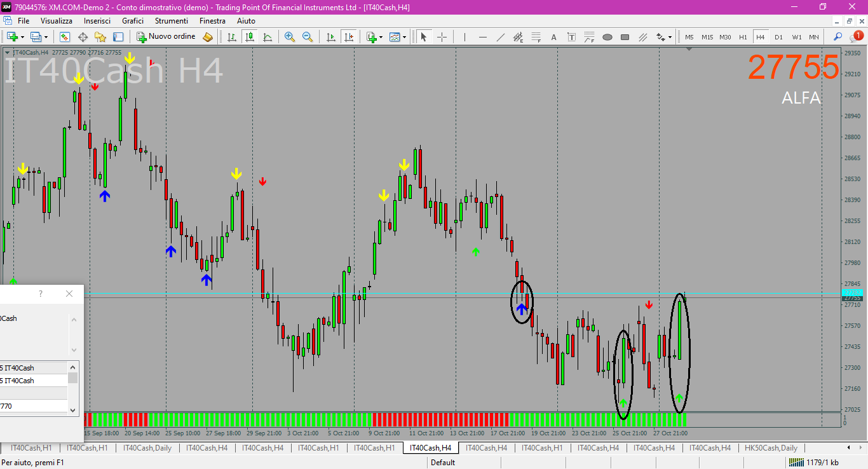Click the dialog's question mark help button
Viewport: 868px width, 469px height.
[x=41, y=294]
